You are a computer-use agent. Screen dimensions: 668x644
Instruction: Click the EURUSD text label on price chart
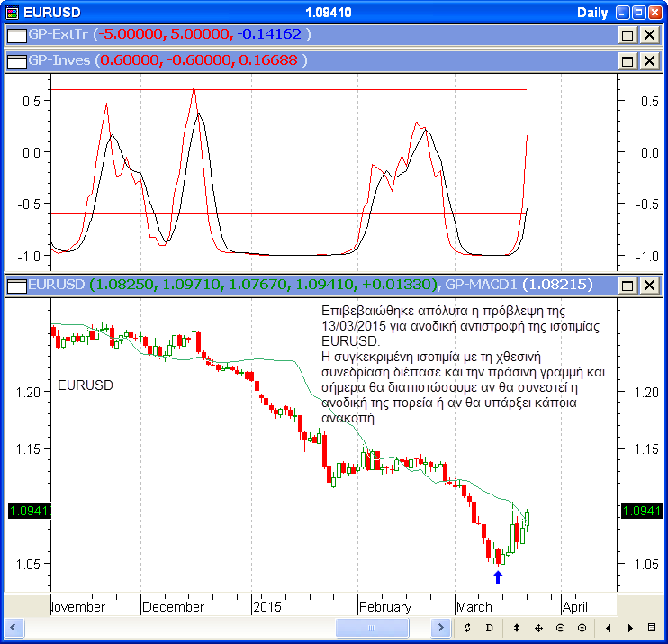point(86,385)
